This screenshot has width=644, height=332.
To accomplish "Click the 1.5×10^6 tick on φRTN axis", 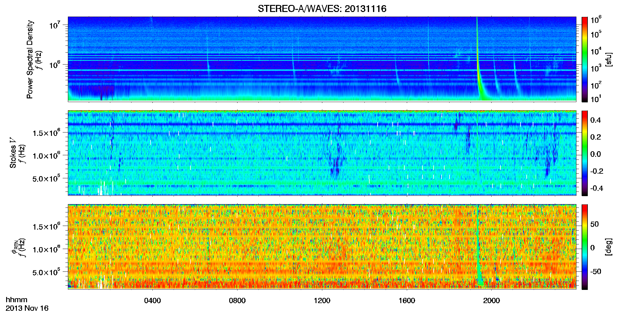I will point(46,226).
